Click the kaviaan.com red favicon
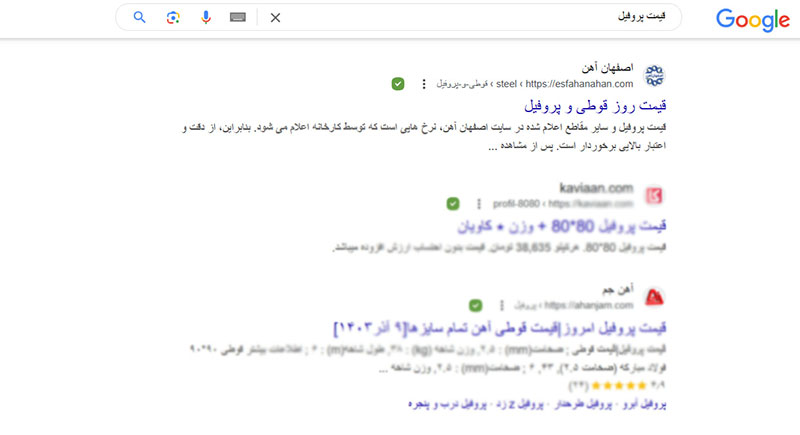This screenshot has height=435, width=800. (654, 195)
